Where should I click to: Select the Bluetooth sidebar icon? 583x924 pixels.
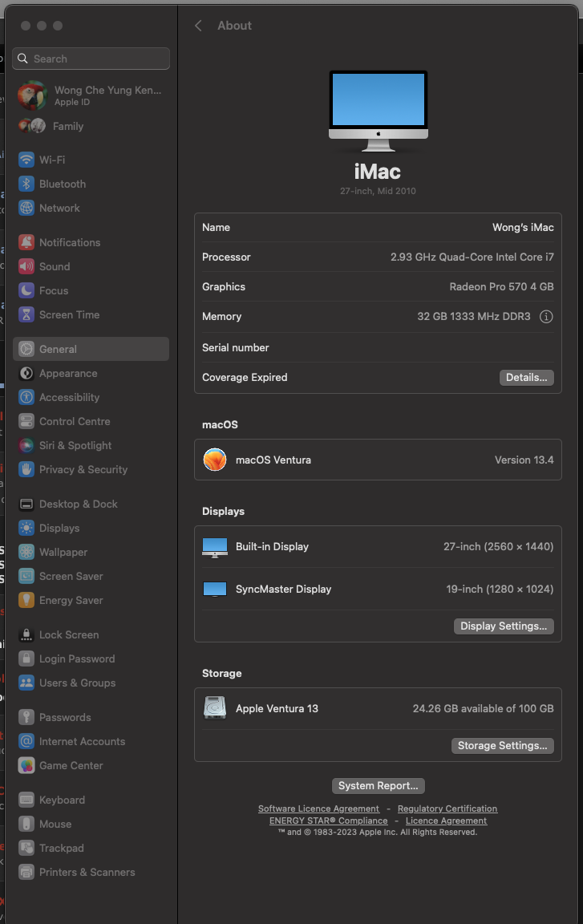tap(26, 184)
